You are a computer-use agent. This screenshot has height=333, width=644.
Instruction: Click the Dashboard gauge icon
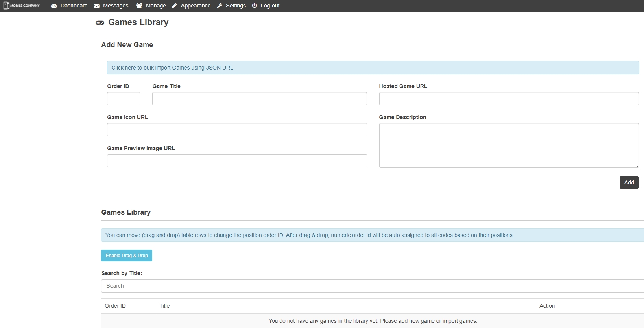54,6
